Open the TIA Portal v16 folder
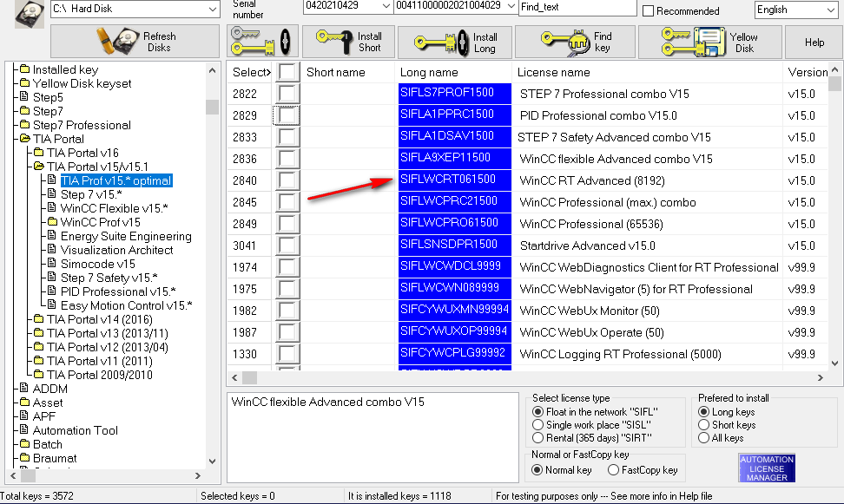This screenshot has height=504, width=844. [82, 153]
